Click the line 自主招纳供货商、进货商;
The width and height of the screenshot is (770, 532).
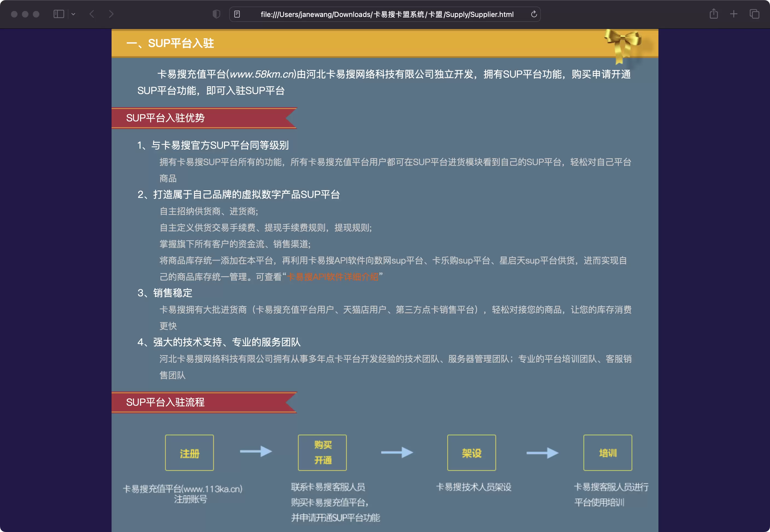point(209,211)
